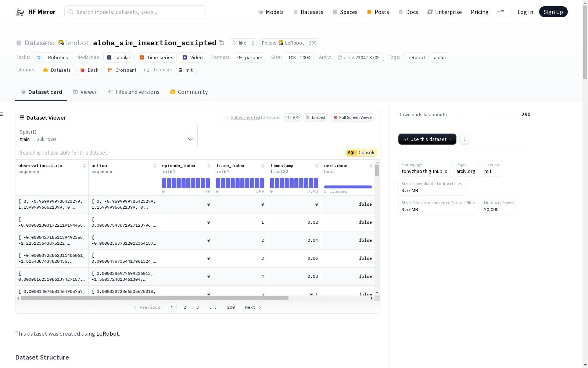
Task: Click the episode_index histogram bars
Action: (186, 183)
